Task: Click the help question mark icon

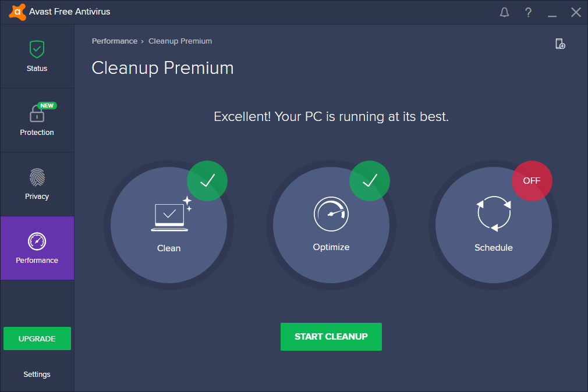Action: 528,12
